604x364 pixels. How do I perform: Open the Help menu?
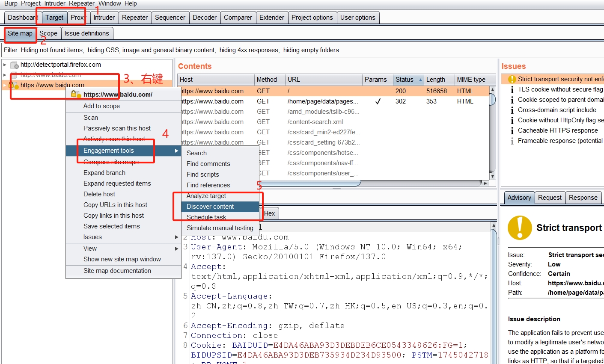click(x=131, y=3)
